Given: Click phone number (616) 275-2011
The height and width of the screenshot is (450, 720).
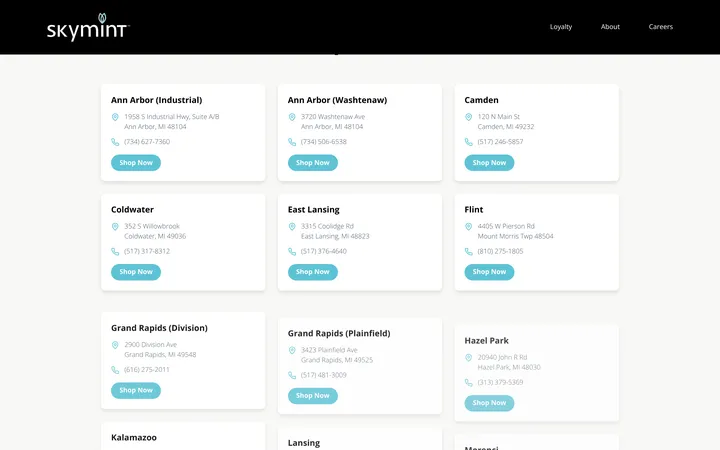Looking at the screenshot, I should [147, 370].
